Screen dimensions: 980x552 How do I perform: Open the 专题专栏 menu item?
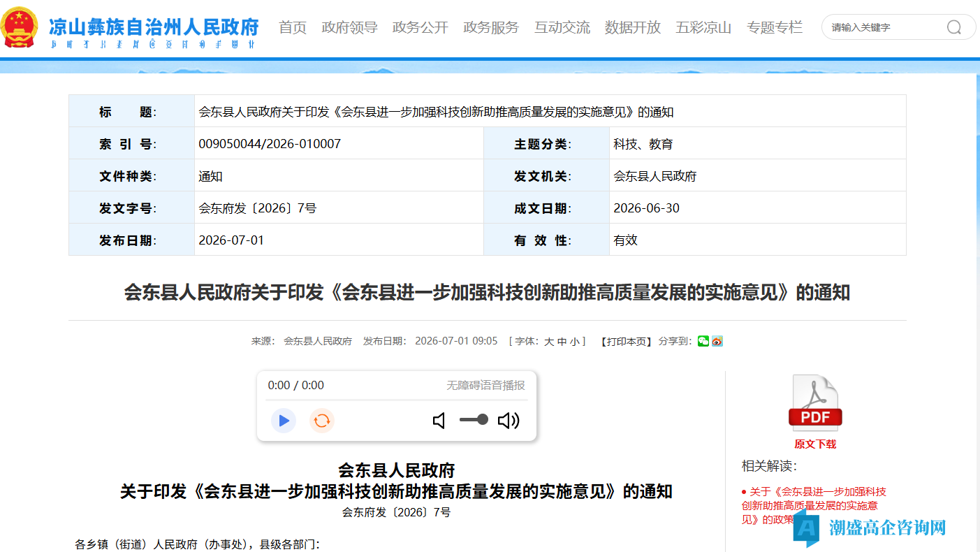pyautogui.click(x=775, y=27)
